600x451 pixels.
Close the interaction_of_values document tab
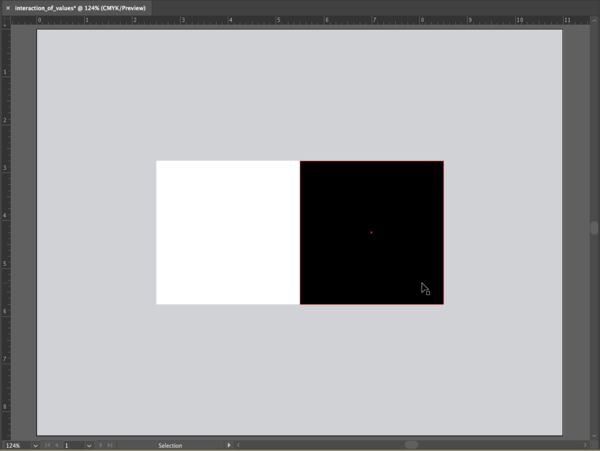coord(8,6)
